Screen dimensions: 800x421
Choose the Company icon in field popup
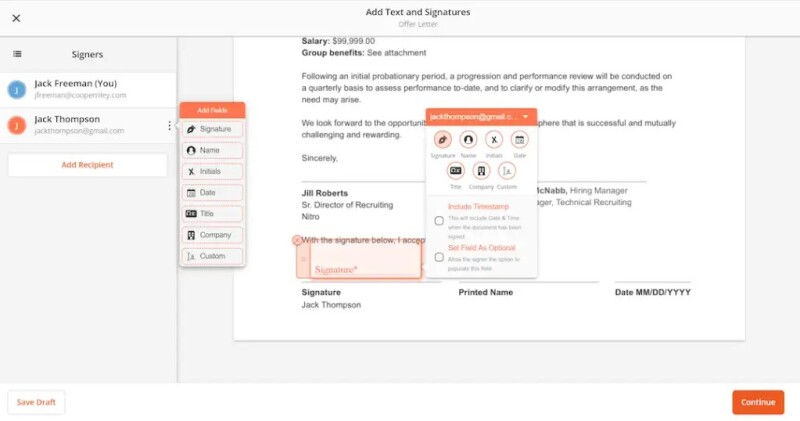pyautogui.click(x=481, y=171)
